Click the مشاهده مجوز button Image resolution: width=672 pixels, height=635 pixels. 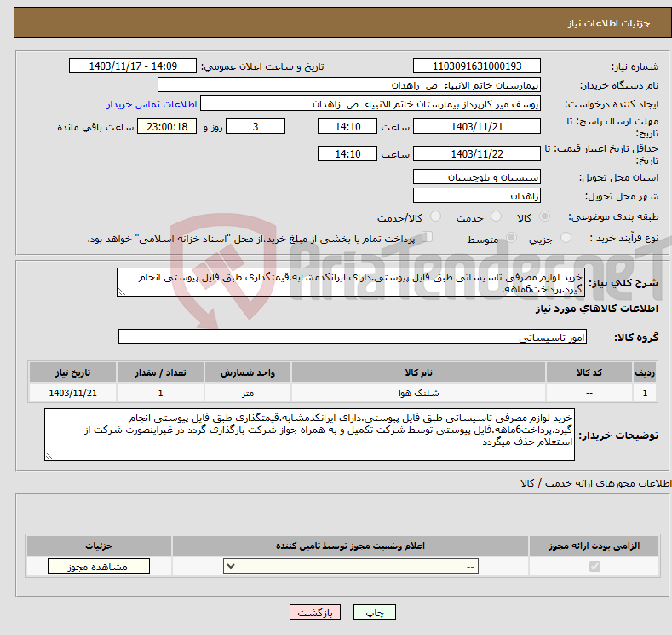pos(99,567)
